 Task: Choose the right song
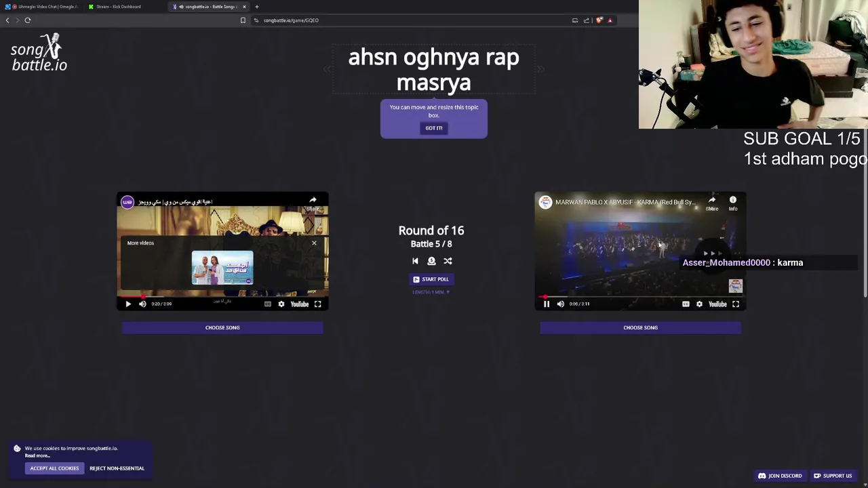pos(640,328)
